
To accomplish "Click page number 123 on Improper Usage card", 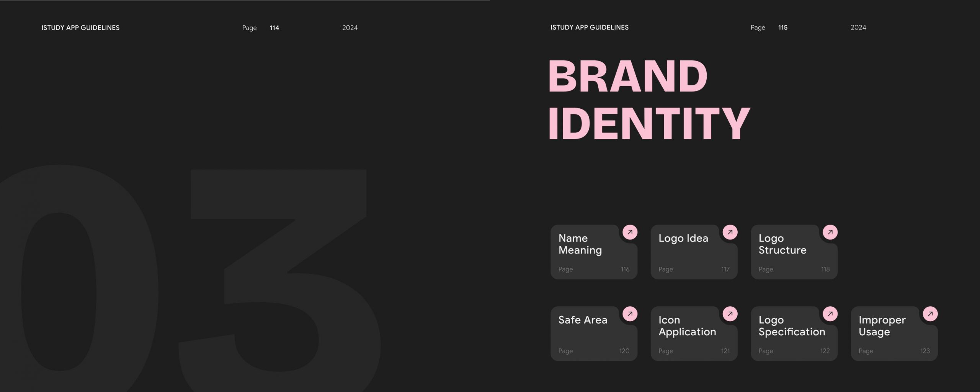I will click(x=925, y=351).
